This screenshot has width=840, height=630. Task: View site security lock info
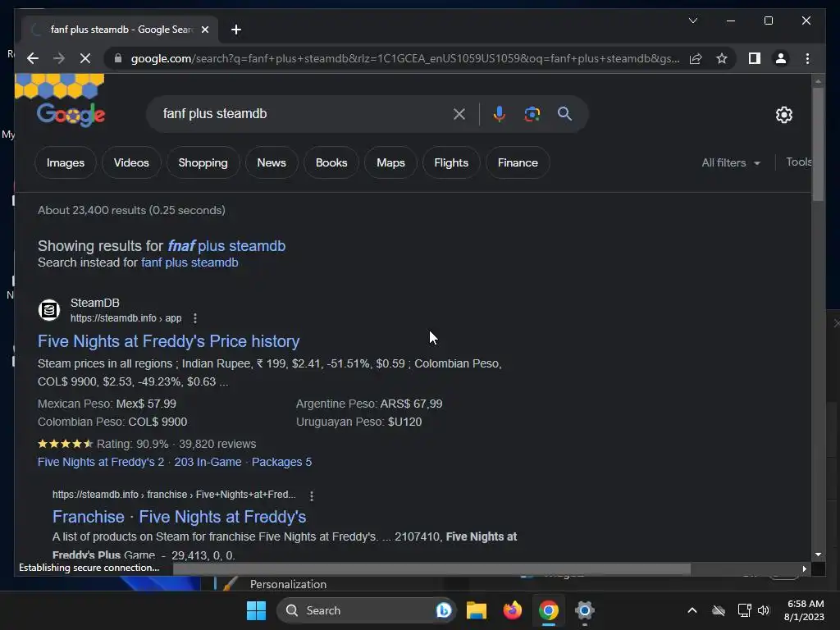coord(118,58)
